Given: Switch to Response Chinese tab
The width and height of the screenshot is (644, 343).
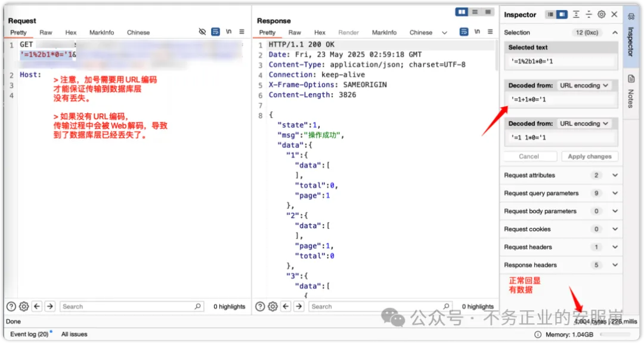Looking at the screenshot, I should pyautogui.click(x=420, y=32).
